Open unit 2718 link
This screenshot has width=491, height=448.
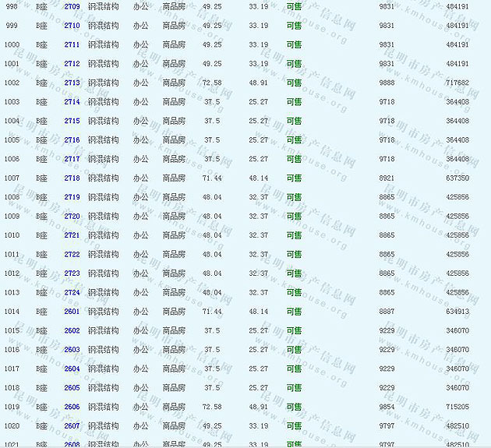[x=72, y=178]
